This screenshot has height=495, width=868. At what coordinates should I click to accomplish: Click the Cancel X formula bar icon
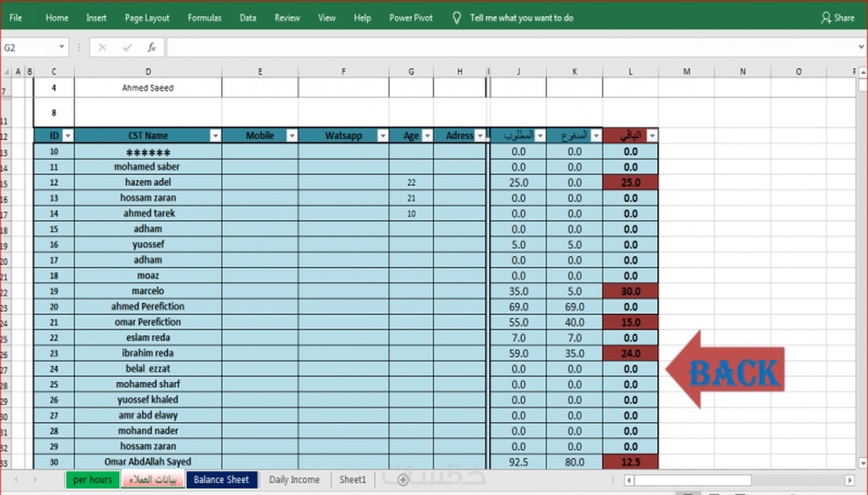click(x=102, y=47)
